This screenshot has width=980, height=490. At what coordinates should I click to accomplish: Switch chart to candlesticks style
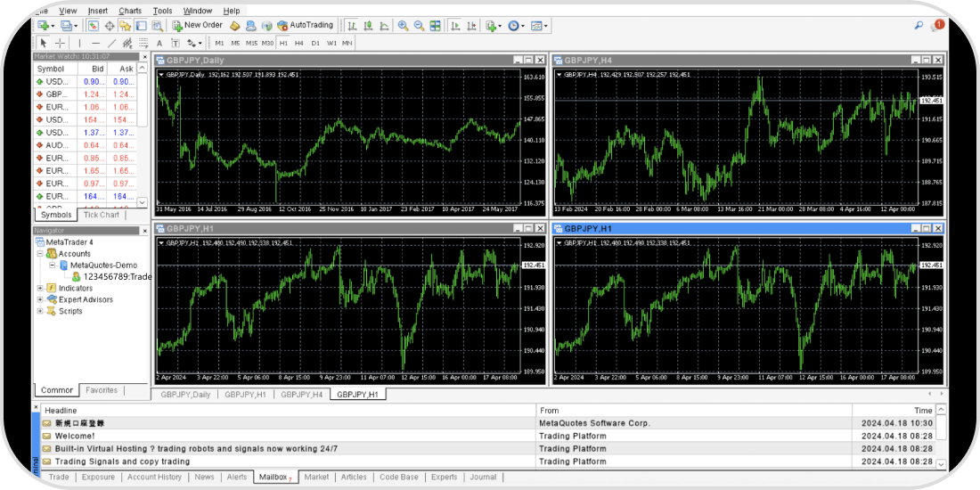tap(368, 26)
